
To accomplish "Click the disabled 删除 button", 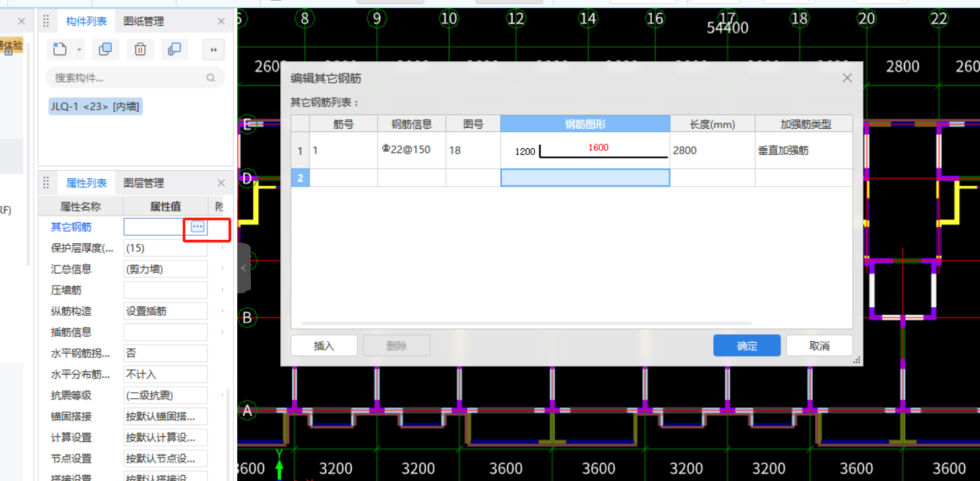I will [397, 346].
